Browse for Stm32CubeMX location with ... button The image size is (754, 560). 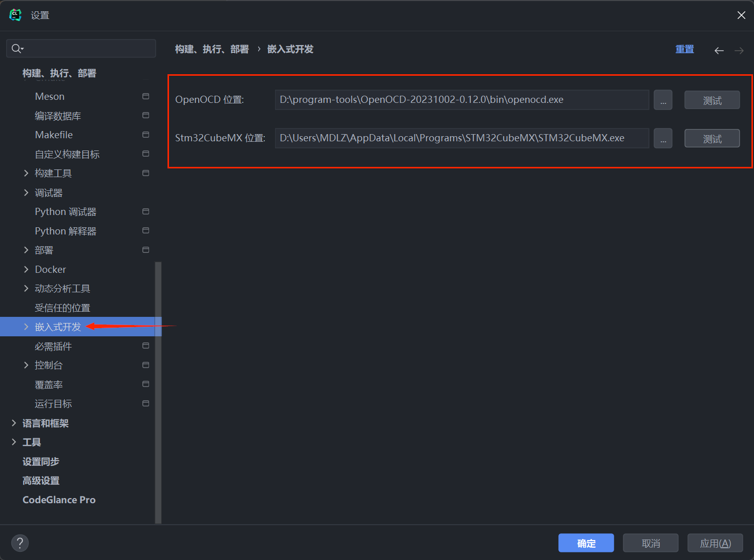pyautogui.click(x=663, y=138)
